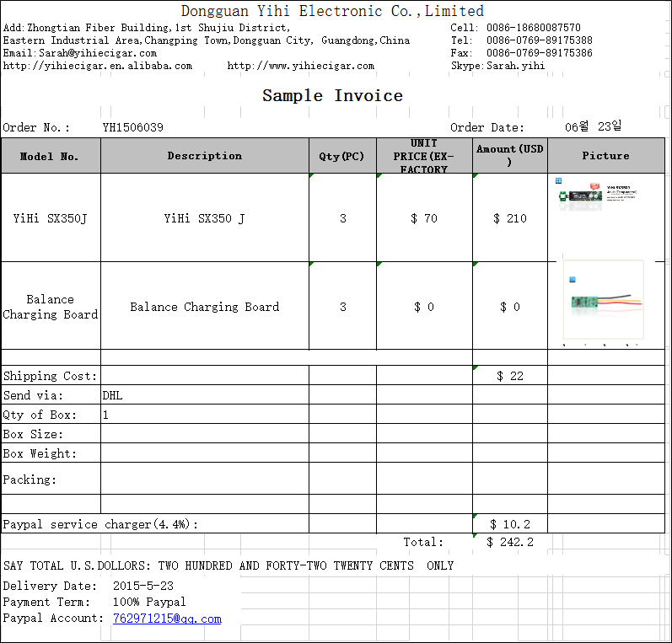Click the 'Model No.' column header
The image size is (672, 643).
[x=51, y=156]
